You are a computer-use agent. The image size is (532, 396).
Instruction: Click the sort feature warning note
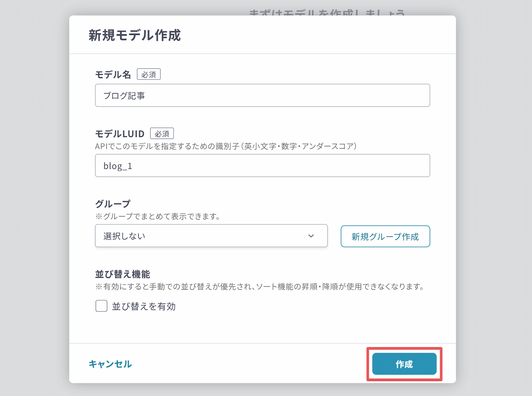[x=259, y=287]
